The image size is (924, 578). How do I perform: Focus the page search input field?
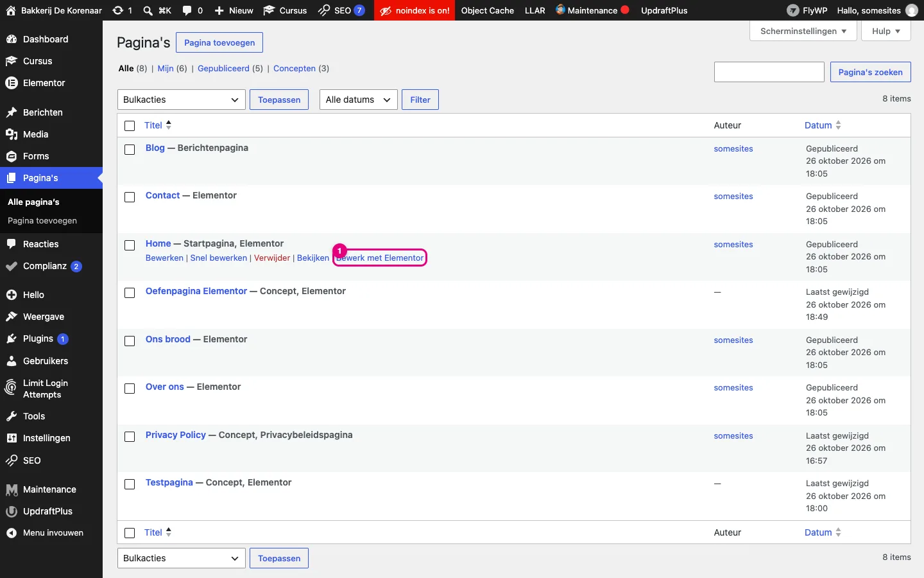769,72
